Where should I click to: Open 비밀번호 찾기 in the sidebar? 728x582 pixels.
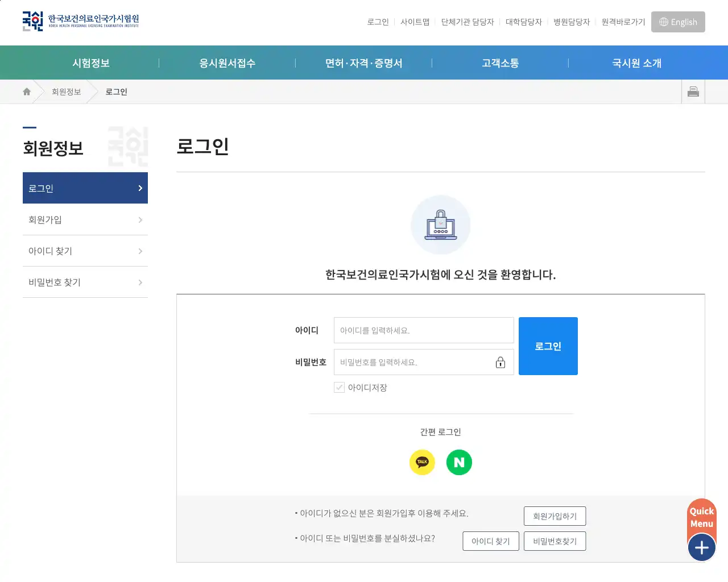point(85,282)
